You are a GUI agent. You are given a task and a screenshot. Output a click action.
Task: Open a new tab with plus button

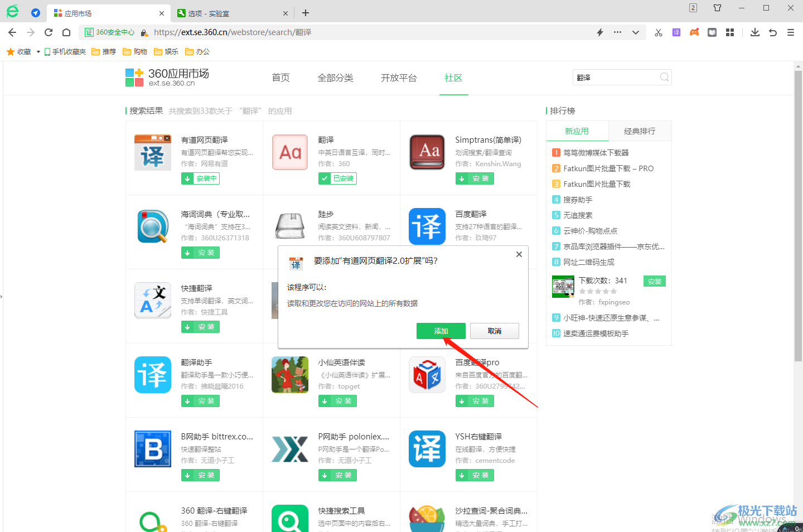[x=306, y=13]
